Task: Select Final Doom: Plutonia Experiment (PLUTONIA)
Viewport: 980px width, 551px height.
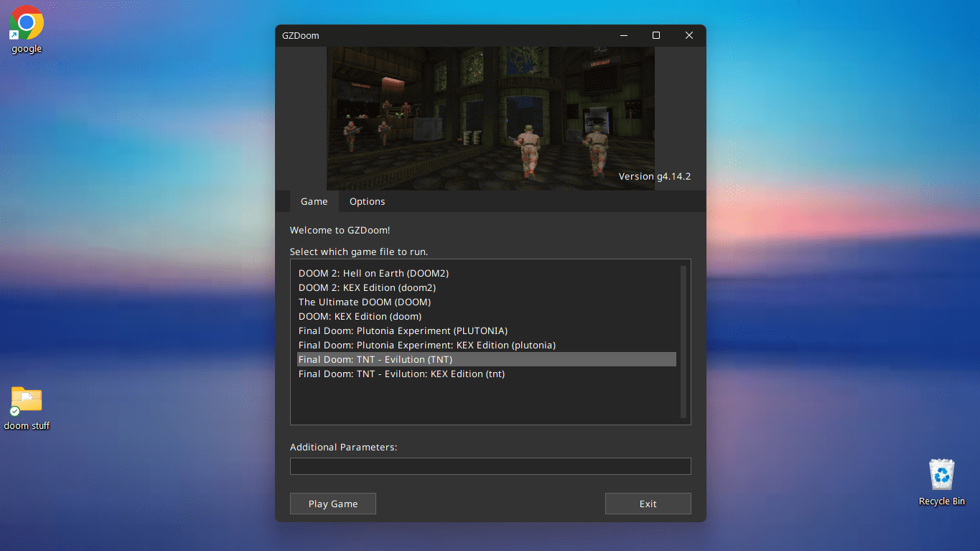Action: pos(487,330)
